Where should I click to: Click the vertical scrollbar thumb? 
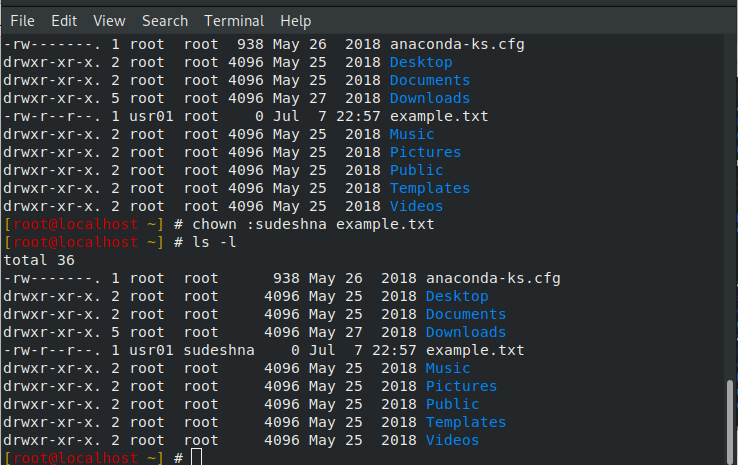point(731,419)
